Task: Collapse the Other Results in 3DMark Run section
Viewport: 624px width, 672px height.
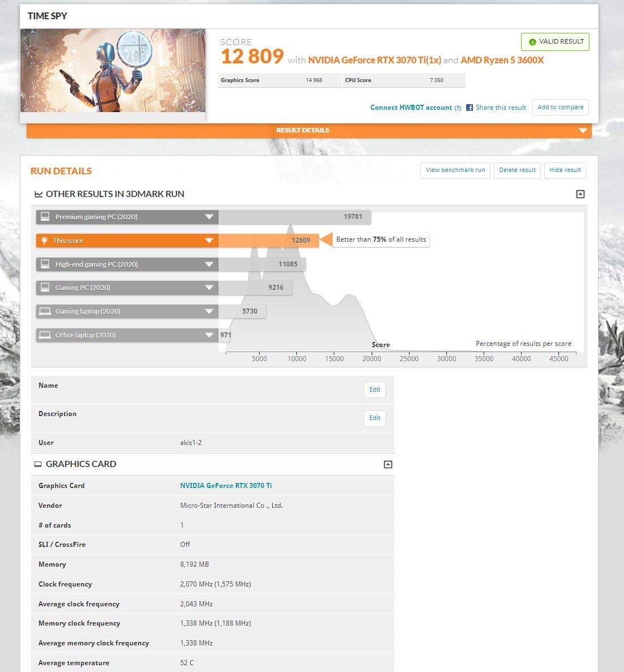Action: [580, 194]
